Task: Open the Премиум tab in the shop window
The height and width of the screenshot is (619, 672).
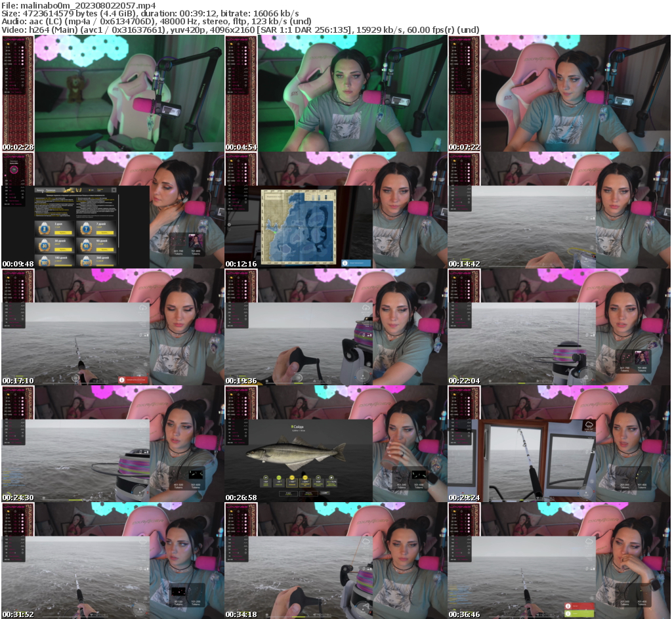Action: (x=50, y=190)
